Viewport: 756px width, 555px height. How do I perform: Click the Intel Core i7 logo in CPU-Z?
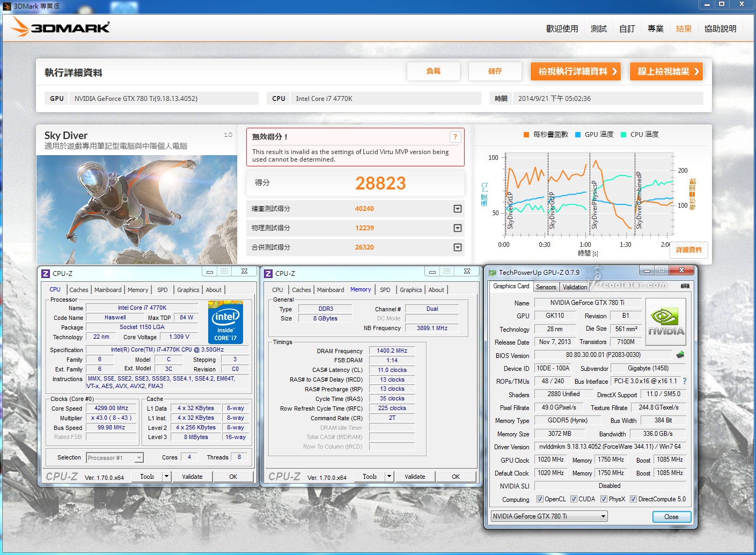pos(225,322)
